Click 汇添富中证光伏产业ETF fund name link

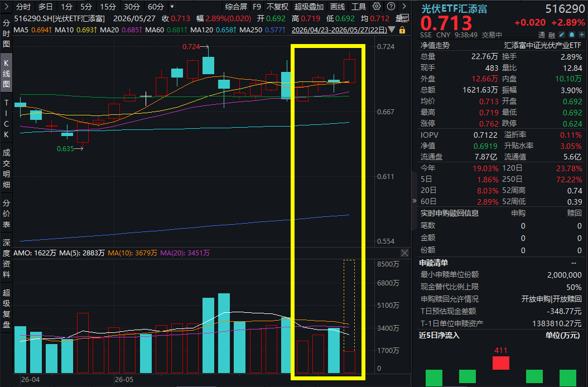[x=543, y=45]
